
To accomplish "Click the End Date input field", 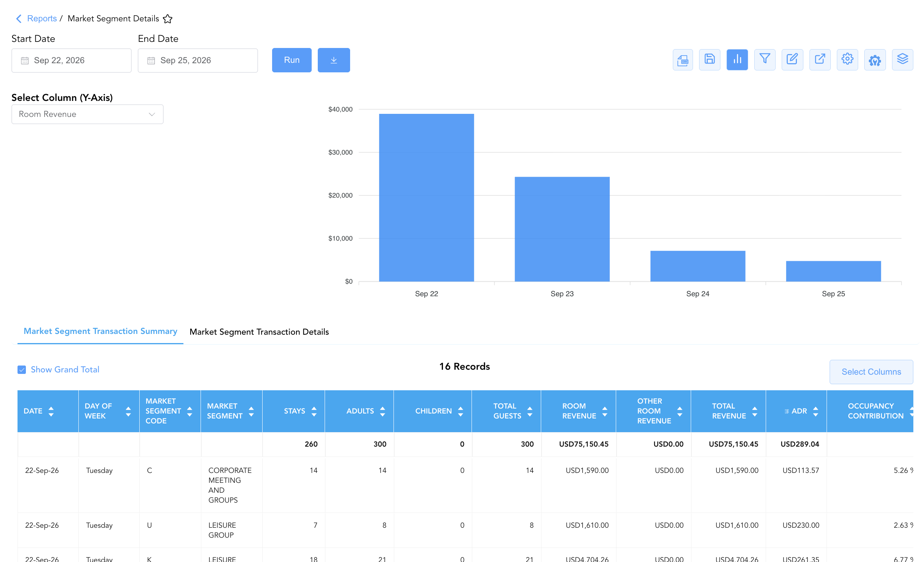I will point(198,61).
